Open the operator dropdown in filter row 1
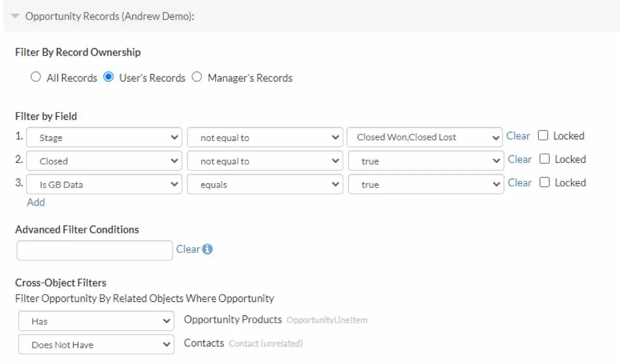This screenshot has width=620, height=364. coord(265,137)
